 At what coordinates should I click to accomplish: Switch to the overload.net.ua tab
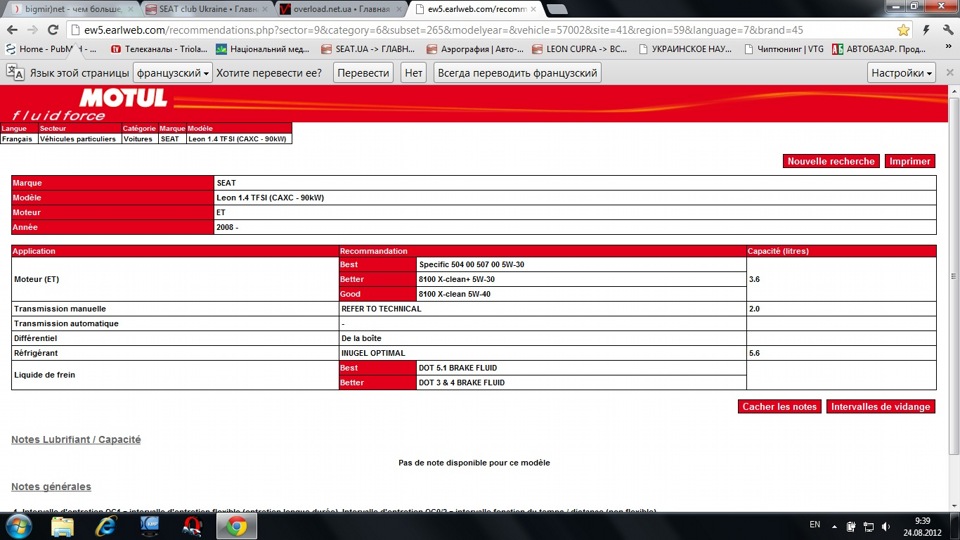[340, 9]
